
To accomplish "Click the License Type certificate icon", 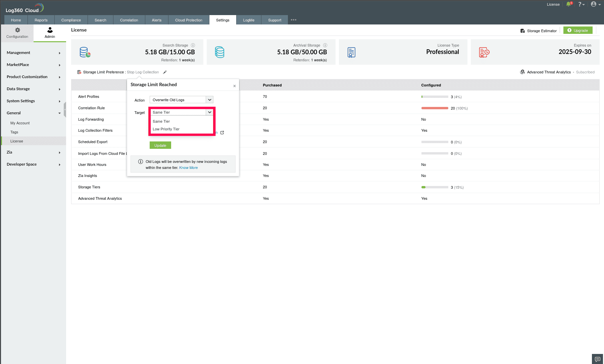I will [351, 52].
